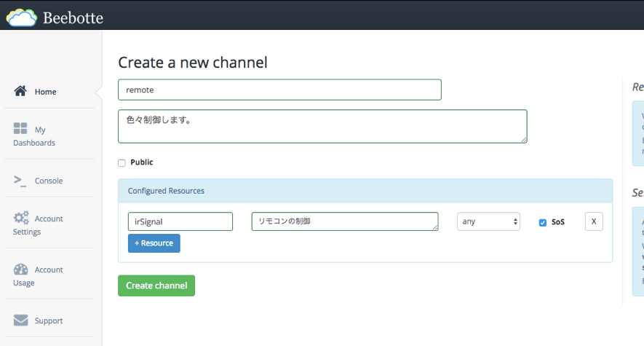The image size is (644, 346).
Task: Click the Console terminal prompt icon
Action: click(x=20, y=181)
